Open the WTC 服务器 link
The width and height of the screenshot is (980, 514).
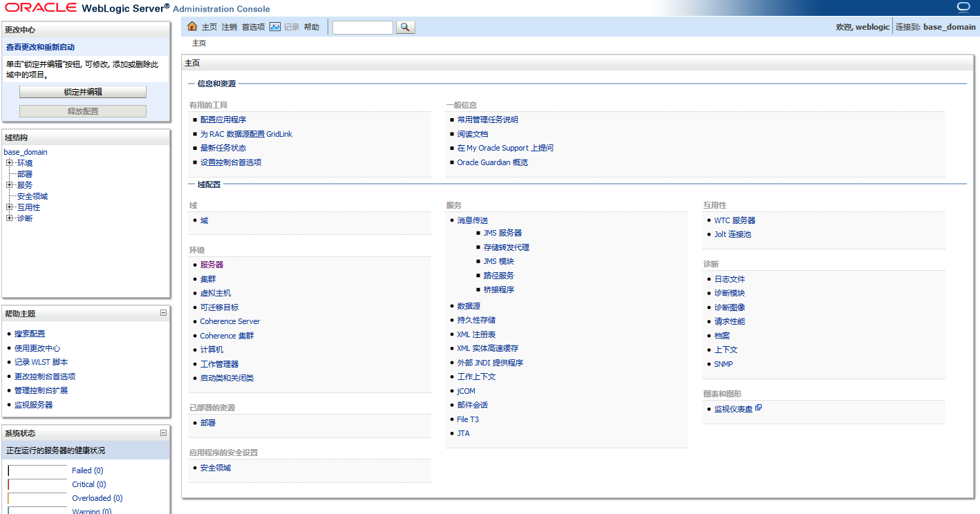click(735, 220)
